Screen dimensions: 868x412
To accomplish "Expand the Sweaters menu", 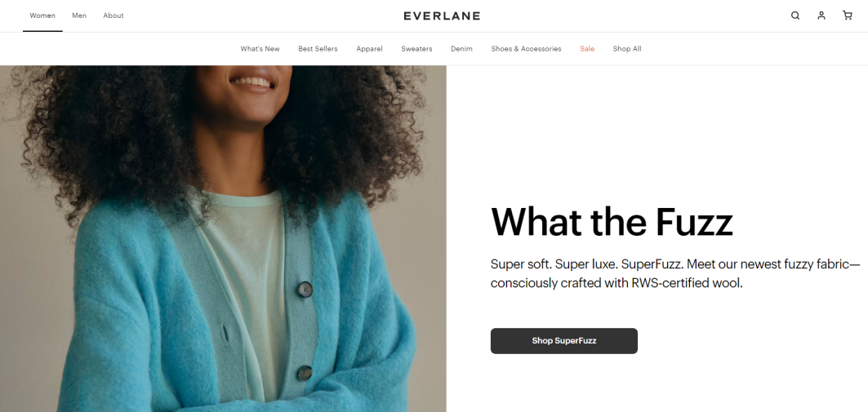I will pos(416,49).
